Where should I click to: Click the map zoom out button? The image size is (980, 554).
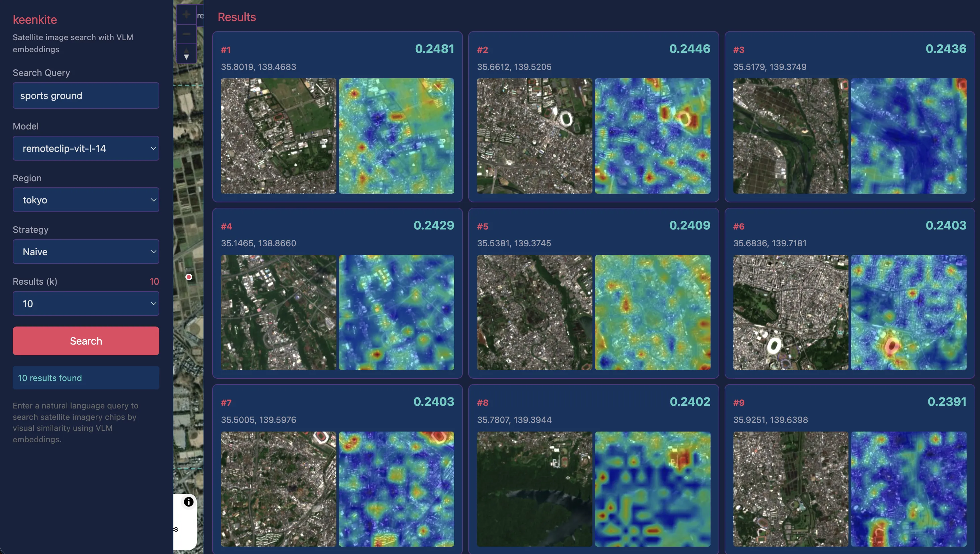(x=186, y=34)
